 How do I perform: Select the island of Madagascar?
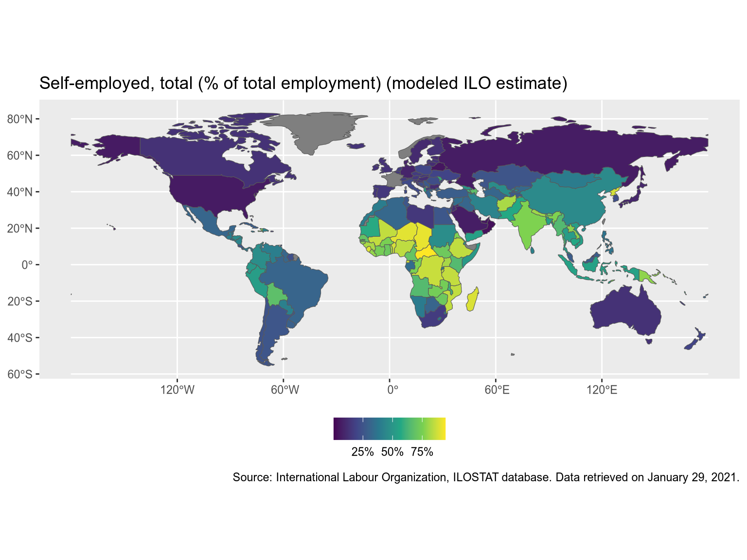472,299
